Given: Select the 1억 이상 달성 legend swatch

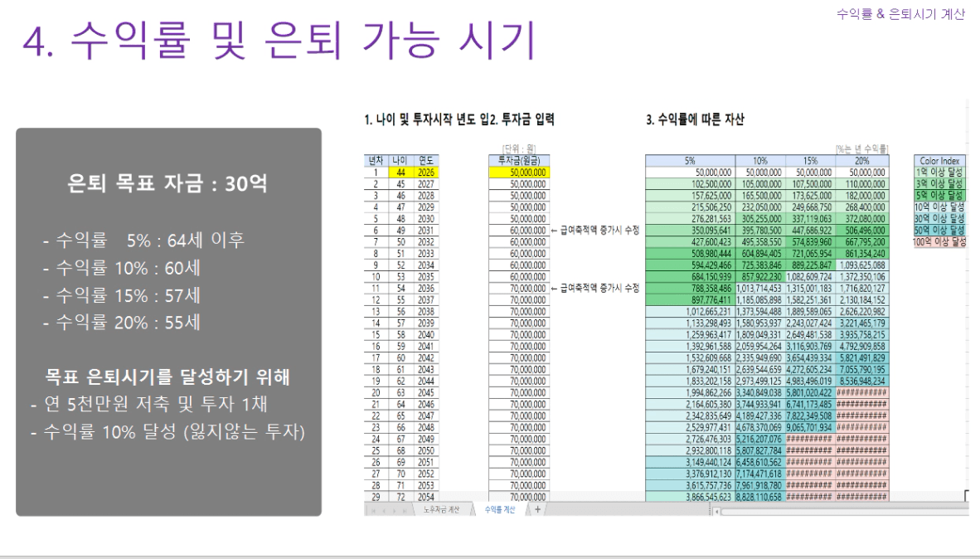Looking at the screenshot, I should 939,172.
